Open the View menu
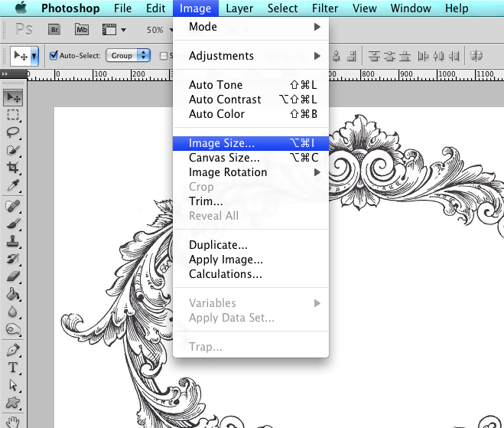The width and height of the screenshot is (504, 428). [365, 8]
